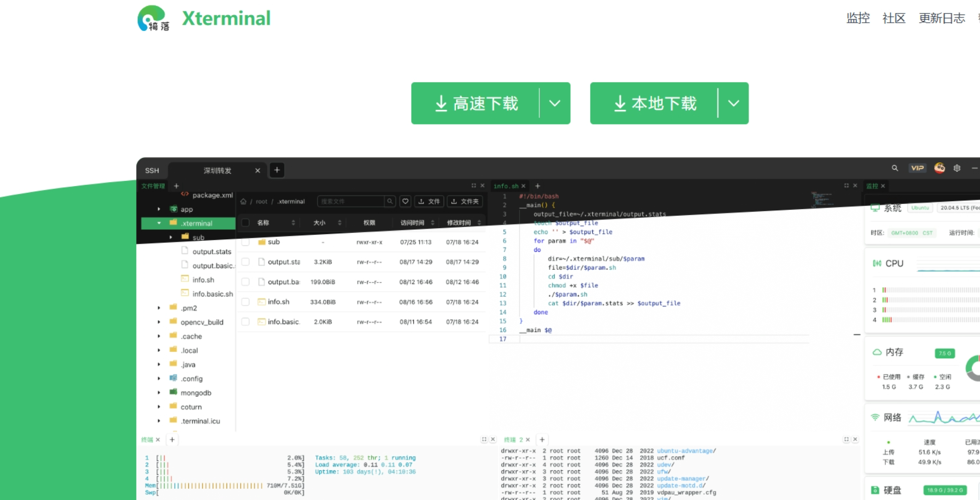Click the VIP badge icon

(x=917, y=168)
